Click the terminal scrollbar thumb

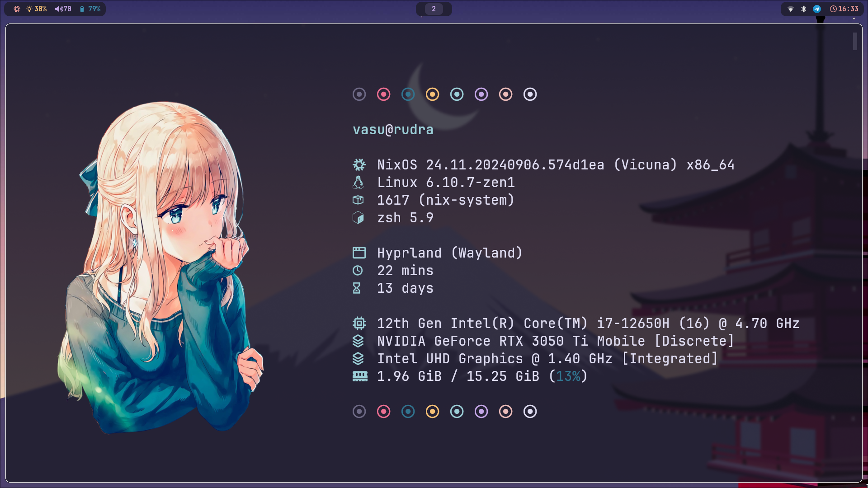click(x=855, y=42)
